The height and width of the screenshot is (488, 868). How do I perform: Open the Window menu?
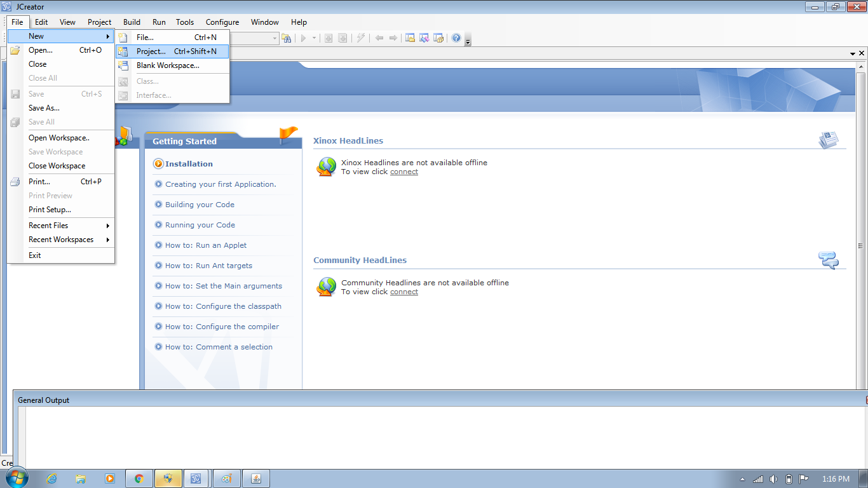tap(265, 22)
